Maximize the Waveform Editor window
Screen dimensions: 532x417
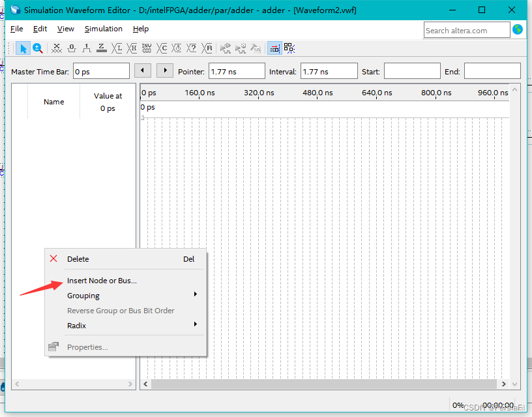point(481,10)
